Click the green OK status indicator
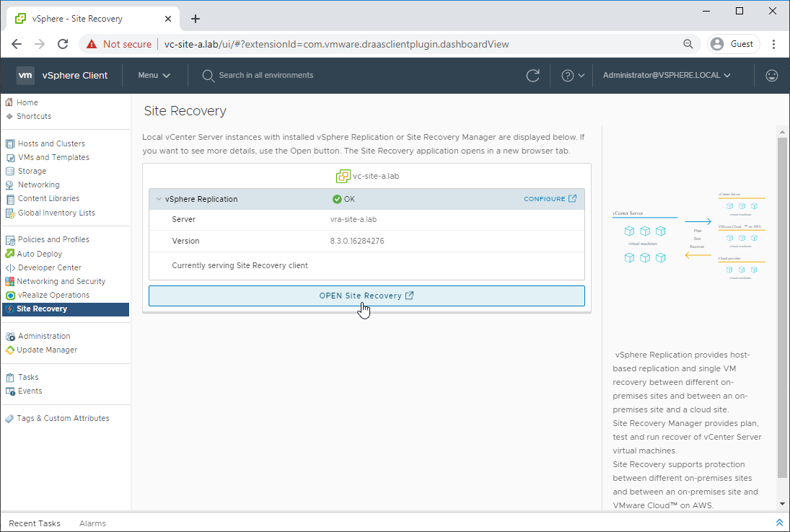Viewport: 790px width, 532px height. 343,199
